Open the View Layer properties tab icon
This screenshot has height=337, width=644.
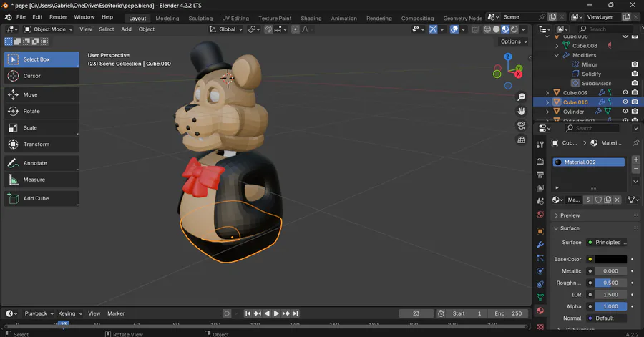(540, 188)
